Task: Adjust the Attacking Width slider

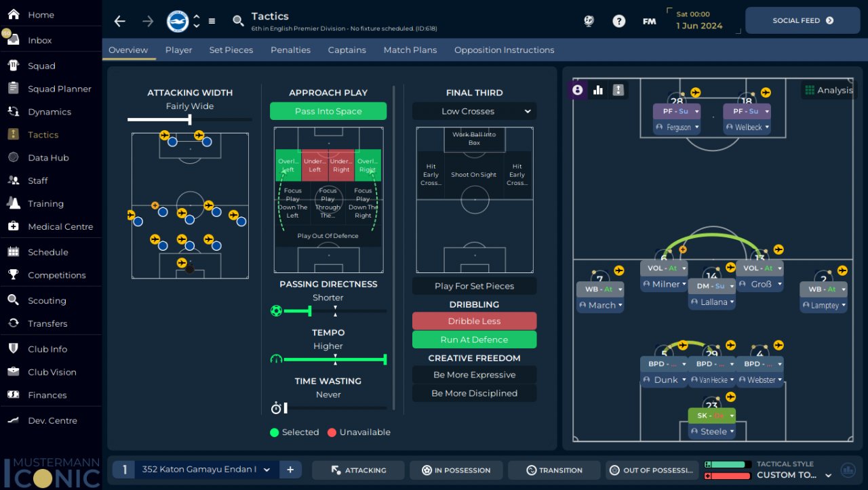Action: click(189, 120)
